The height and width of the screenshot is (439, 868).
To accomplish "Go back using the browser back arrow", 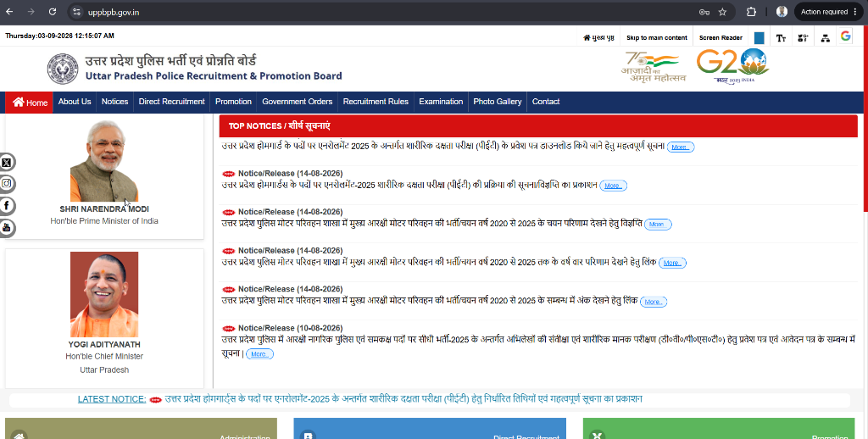I will coord(9,12).
